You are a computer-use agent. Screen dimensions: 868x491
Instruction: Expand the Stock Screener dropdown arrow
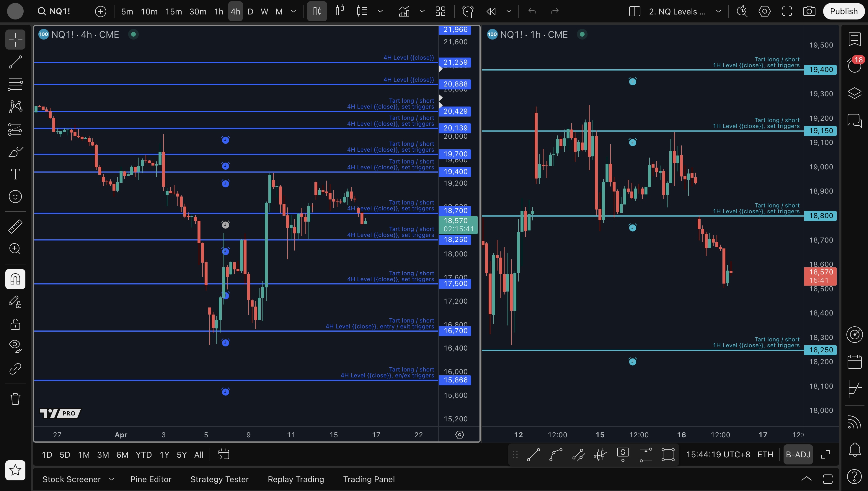[x=112, y=479]
